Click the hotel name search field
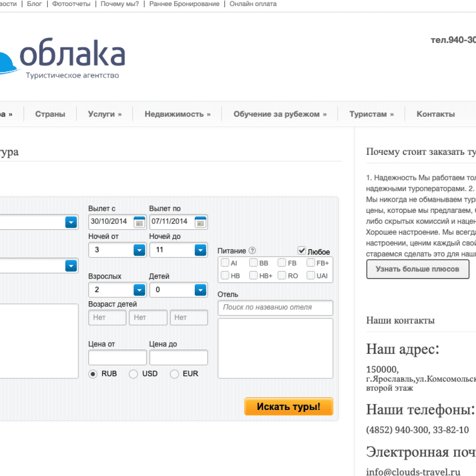Image resolution: width=476 pixels, height=476 pixels. coord(275,307)
